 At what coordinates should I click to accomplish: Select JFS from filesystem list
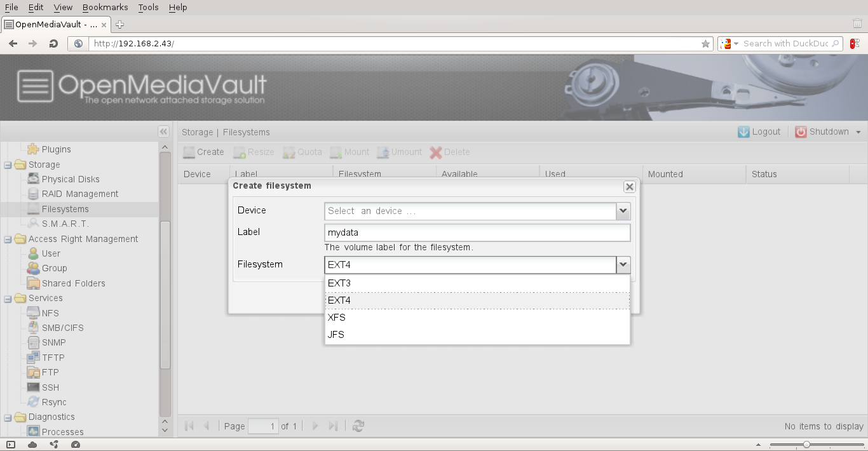click(x=477, y=335)
